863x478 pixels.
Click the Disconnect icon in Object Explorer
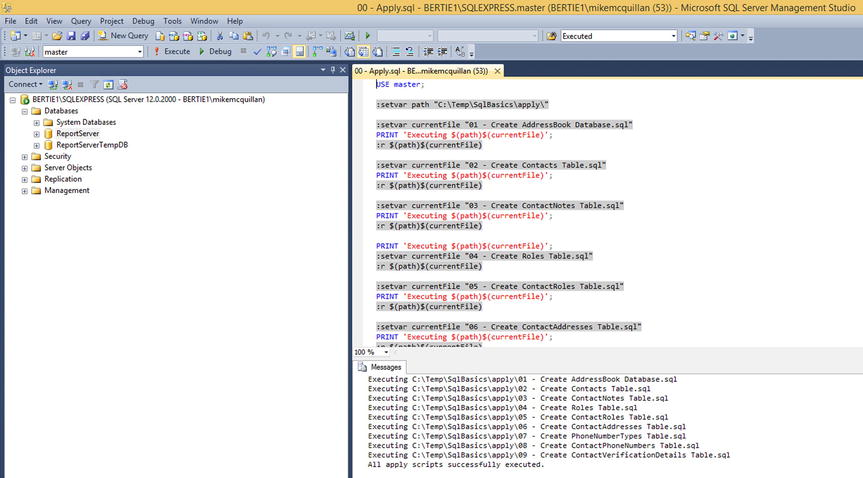pos(67,85)
